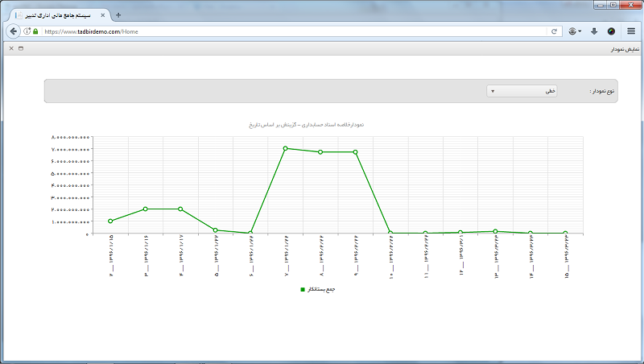Click the tadbirdemo.com URL address field
The height and width of the screenshot is (364, 644).
click(290, 31)
